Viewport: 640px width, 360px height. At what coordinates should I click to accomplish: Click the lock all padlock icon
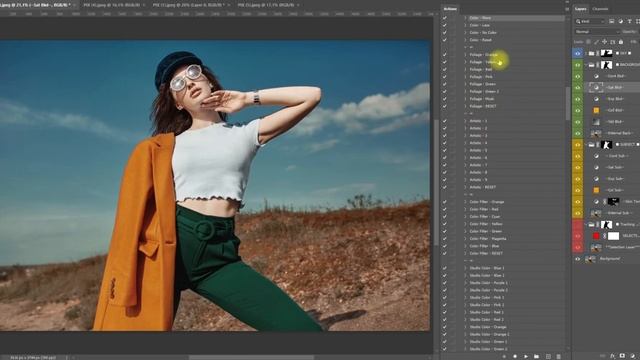tap(621, 42)
